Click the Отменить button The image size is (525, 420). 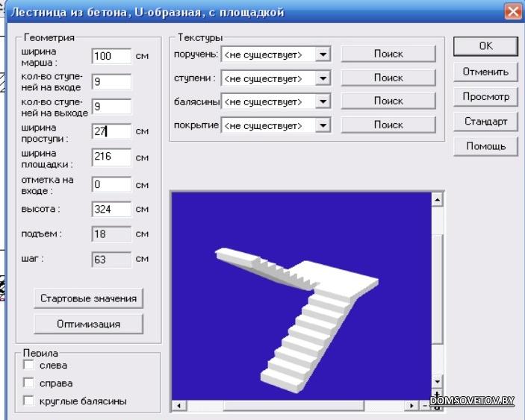pos(485,72)
